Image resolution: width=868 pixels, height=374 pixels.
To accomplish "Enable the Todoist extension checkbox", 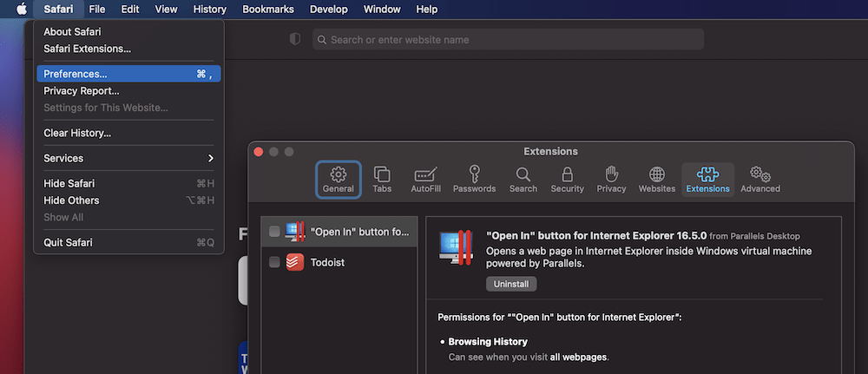I will [274, 262].
